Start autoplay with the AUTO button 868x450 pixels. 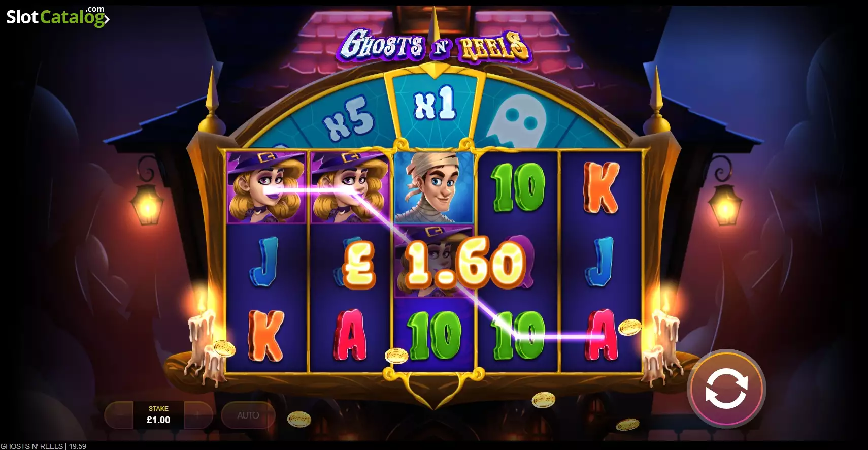pyautogui.click(x=248, y=415)
